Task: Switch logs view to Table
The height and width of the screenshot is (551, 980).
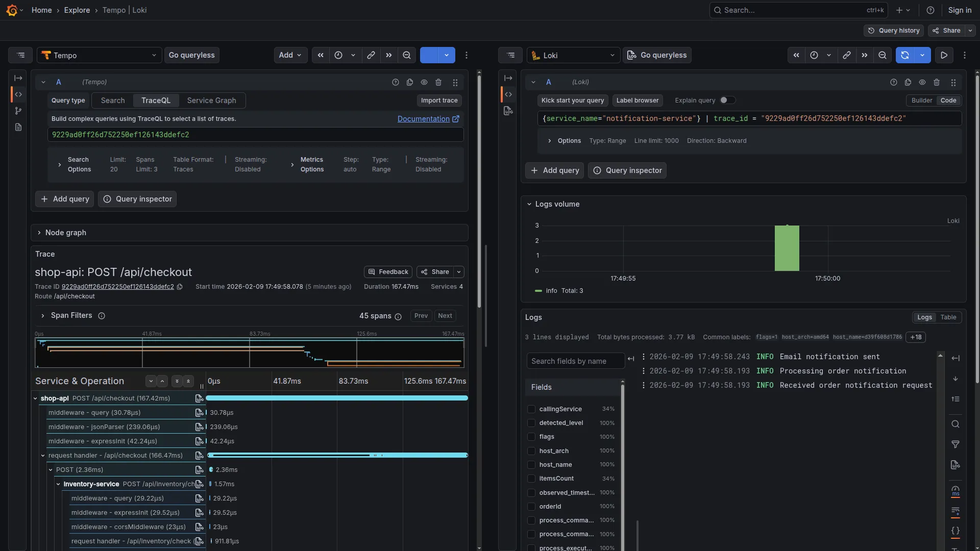Action: [948, 317]
